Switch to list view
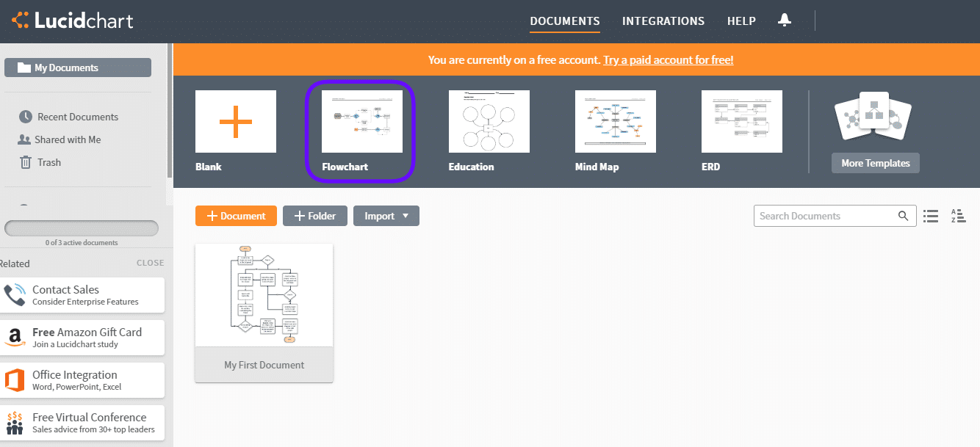 coord(931,215)
